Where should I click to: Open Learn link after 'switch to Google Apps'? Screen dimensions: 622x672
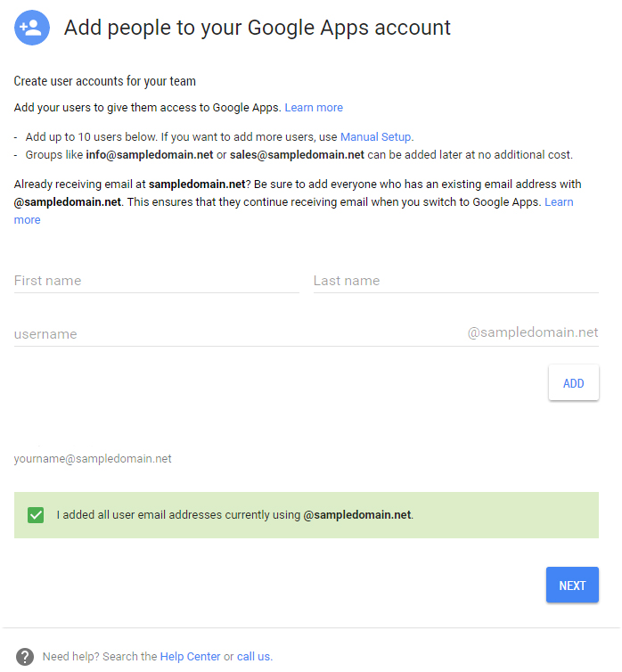(x=559, y=201)
